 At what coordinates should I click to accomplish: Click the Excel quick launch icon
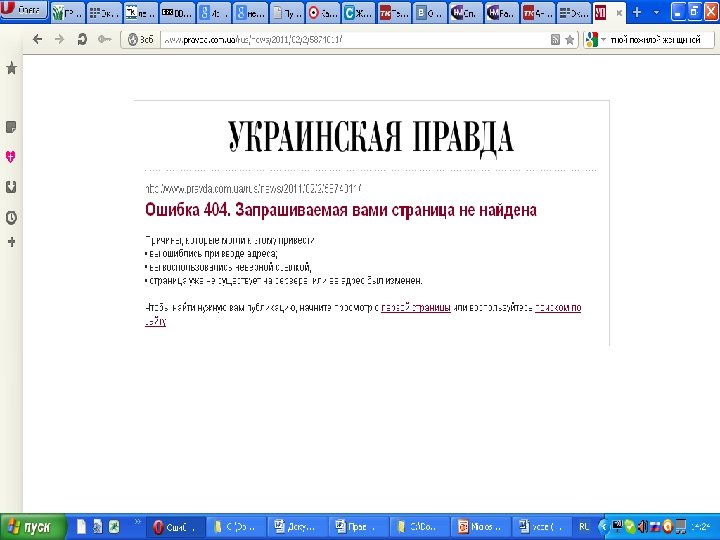pos(114,526)
